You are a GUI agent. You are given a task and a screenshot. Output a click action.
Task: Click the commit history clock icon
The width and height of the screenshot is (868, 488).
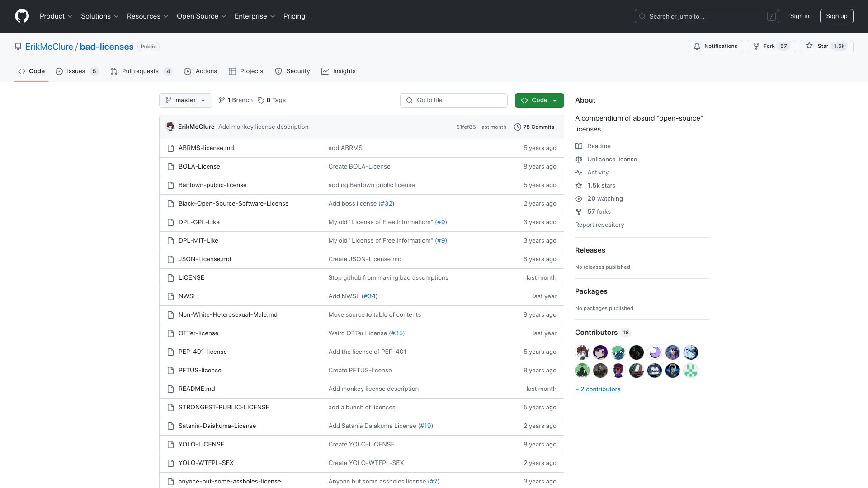518,127
